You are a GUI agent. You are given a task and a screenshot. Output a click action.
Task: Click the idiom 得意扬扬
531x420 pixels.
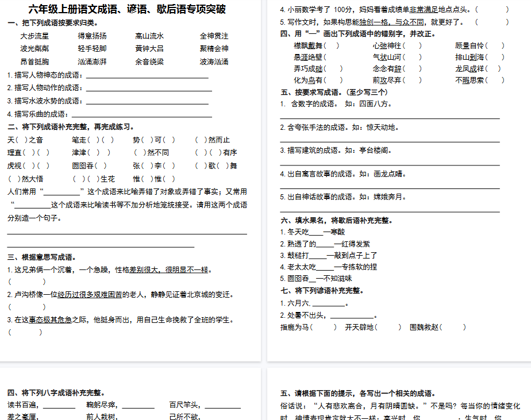point(92,36)
